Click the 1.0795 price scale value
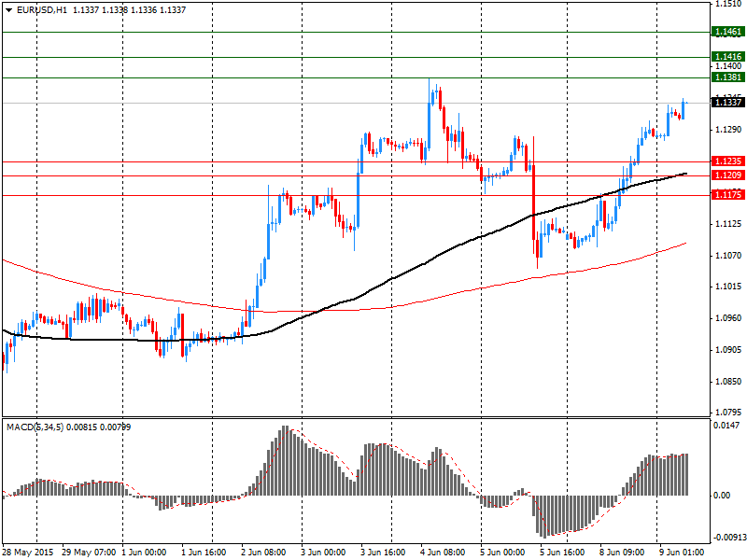Viewport: 747px width, 560px height. coord(728,413)
